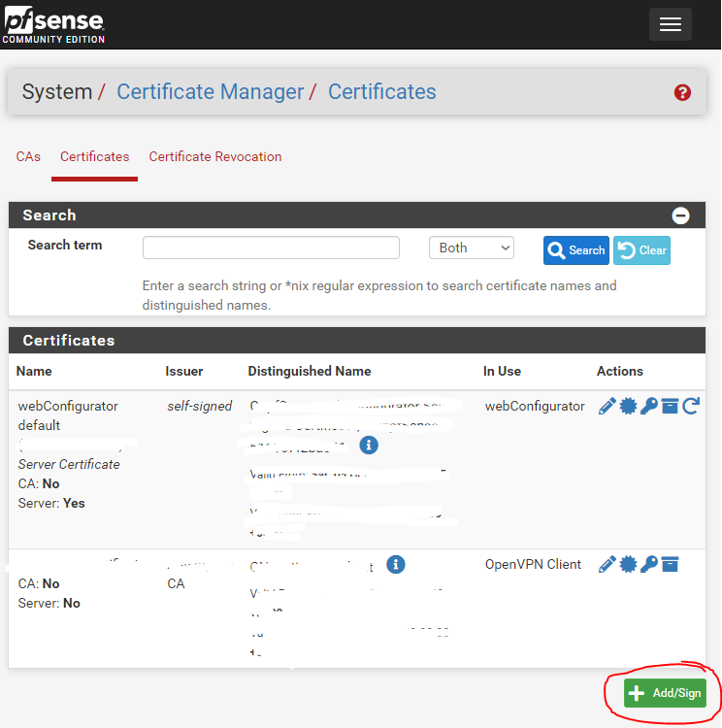Screen dimensions: 722x728
Task: Click the Search panel heading
Action: click(49, 215)
